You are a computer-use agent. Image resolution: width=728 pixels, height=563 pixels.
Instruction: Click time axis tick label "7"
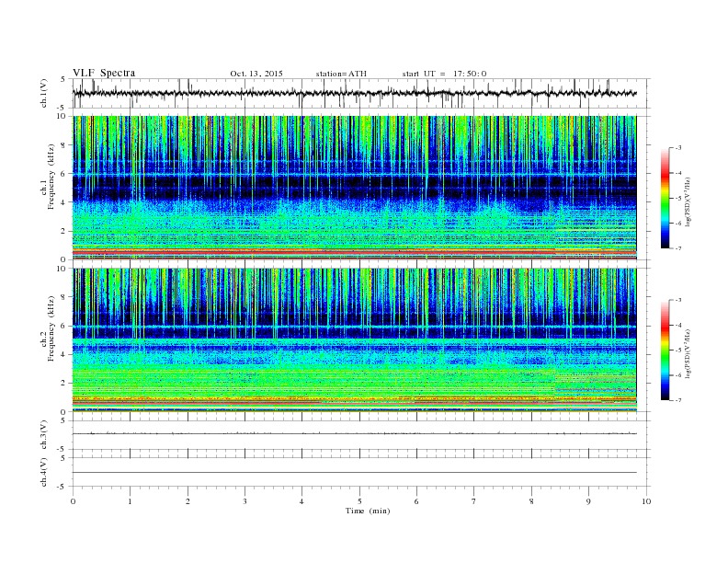tap(474, 501)
